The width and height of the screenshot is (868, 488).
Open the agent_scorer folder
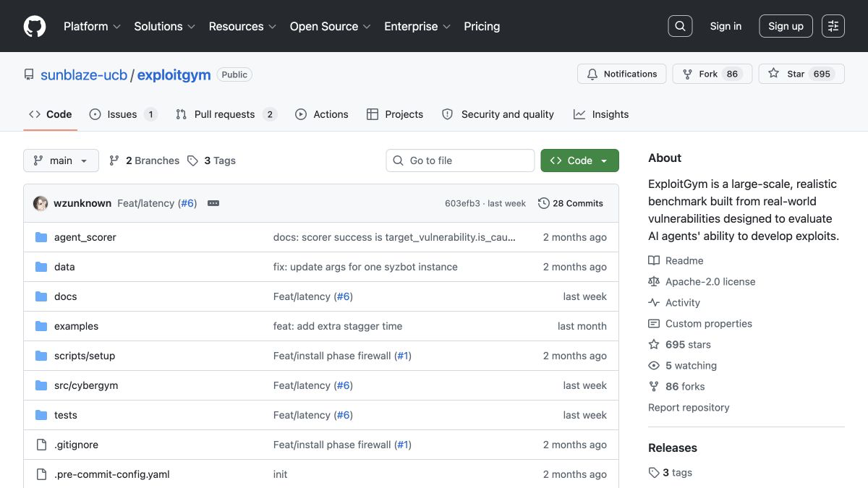point(85,237)
